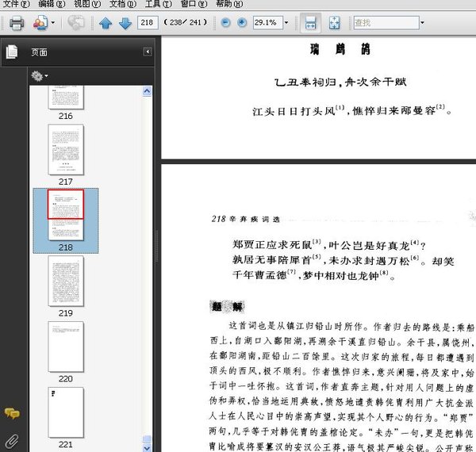Click the zoom in plus button
The image size is (476, 452).
(242, 23)
